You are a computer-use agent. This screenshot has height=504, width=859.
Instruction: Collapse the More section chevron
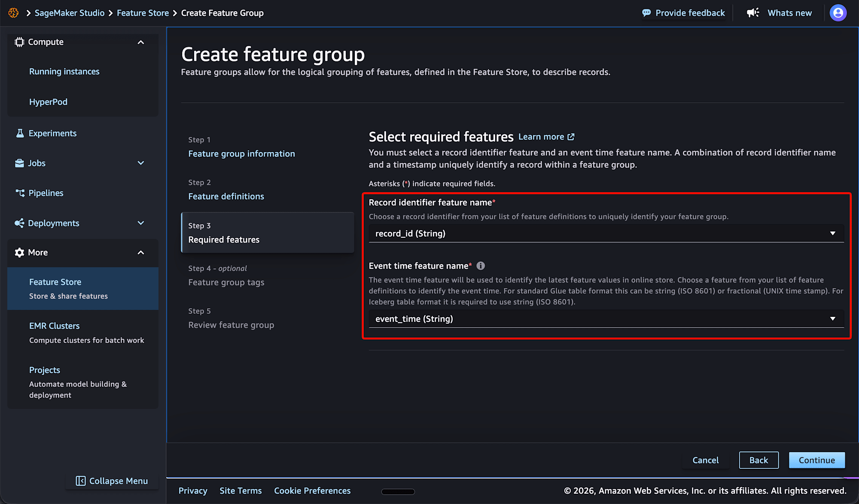[x=140, y=252]
